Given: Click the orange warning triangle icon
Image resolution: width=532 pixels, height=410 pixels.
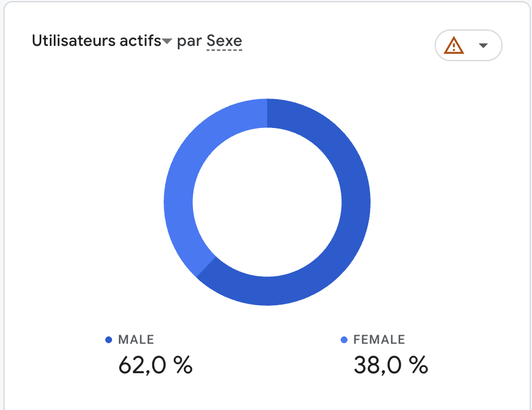Looking at the screenshot, I should (454, 45).
